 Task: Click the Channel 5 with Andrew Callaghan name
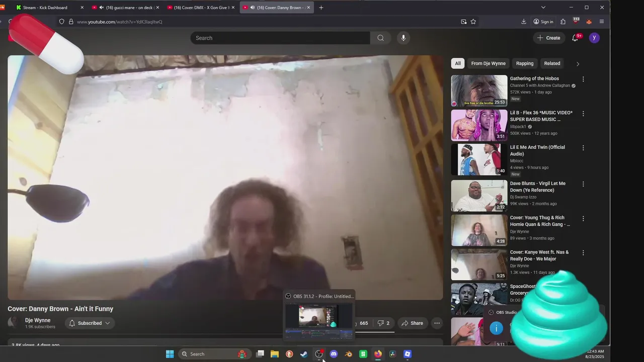(540, 85)
